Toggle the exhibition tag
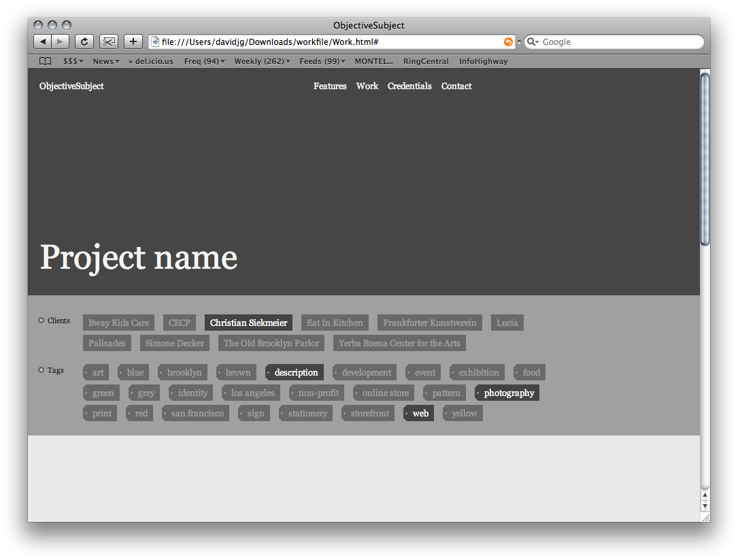 click(x=477, y=372)
